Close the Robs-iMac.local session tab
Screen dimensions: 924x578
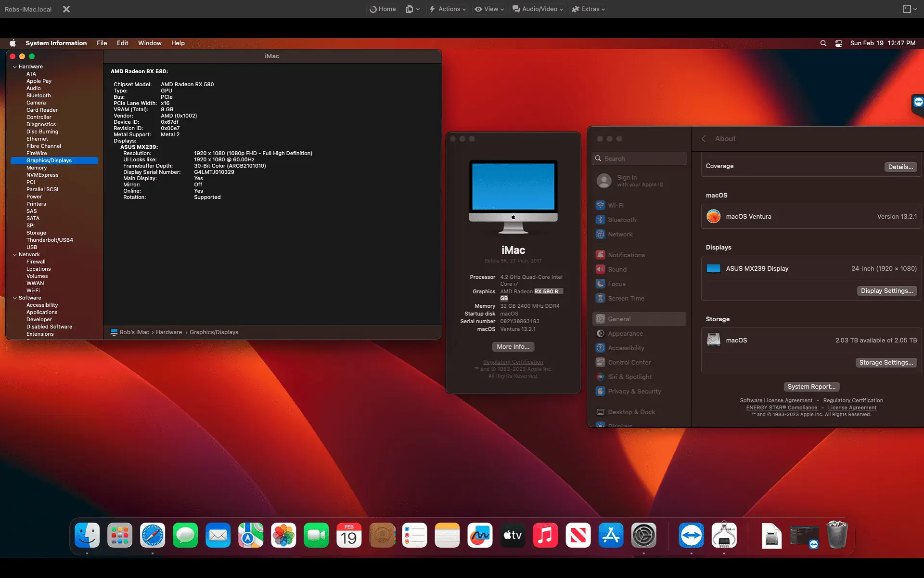coord(66,9)
